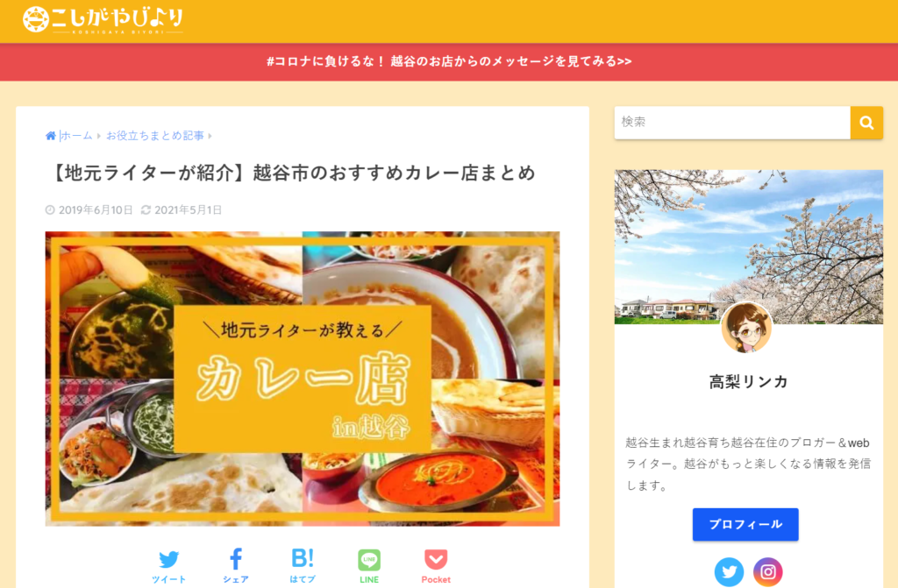The image size is (898, 588).
Task: Open the author's Instagram icon
Action: point(767,571)
